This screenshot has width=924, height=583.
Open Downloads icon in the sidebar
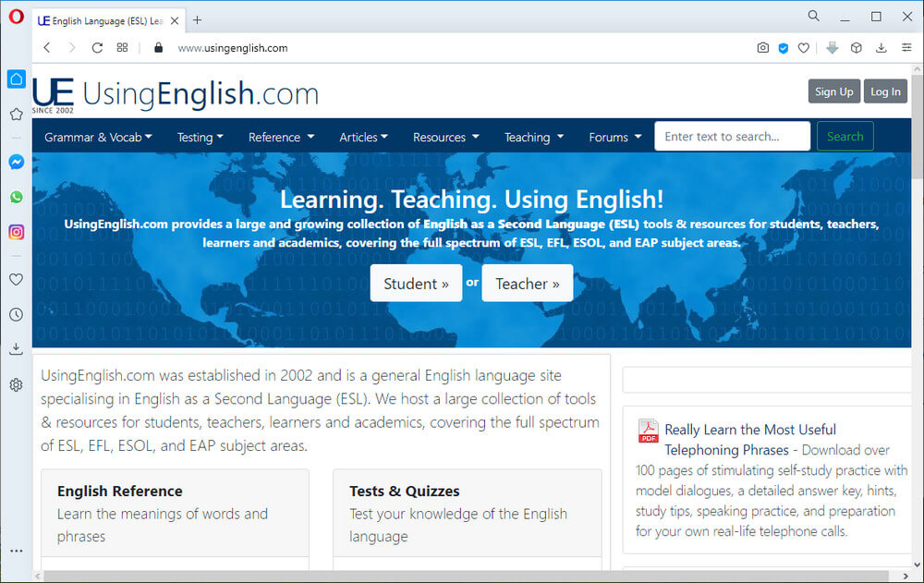pyautogui.click(x=17, y=349)
